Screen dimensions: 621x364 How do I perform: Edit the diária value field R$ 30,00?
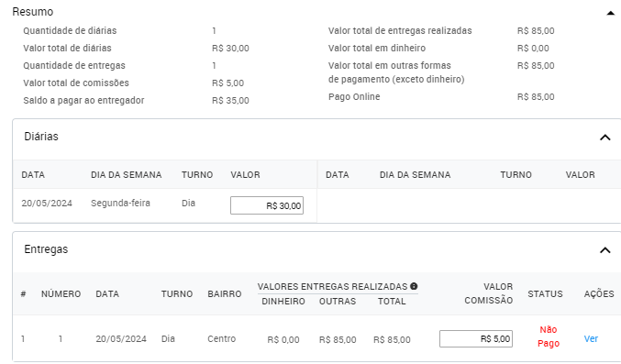[x=267, y=205]
